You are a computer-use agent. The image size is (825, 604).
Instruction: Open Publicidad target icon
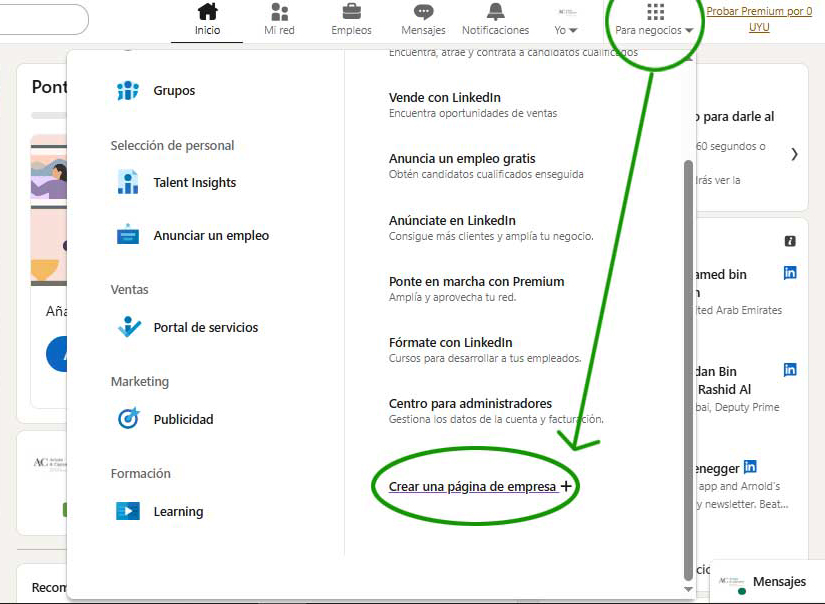(x=128, y=419)
